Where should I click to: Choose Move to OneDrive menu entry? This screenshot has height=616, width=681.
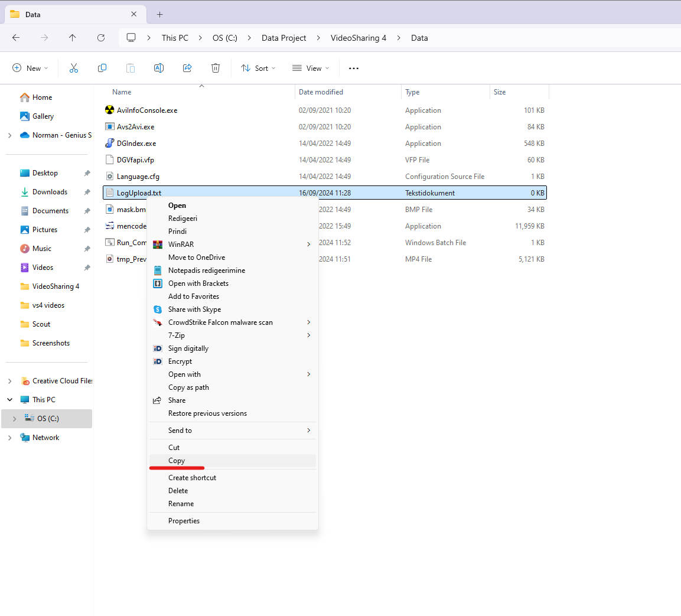coord(232,257)
